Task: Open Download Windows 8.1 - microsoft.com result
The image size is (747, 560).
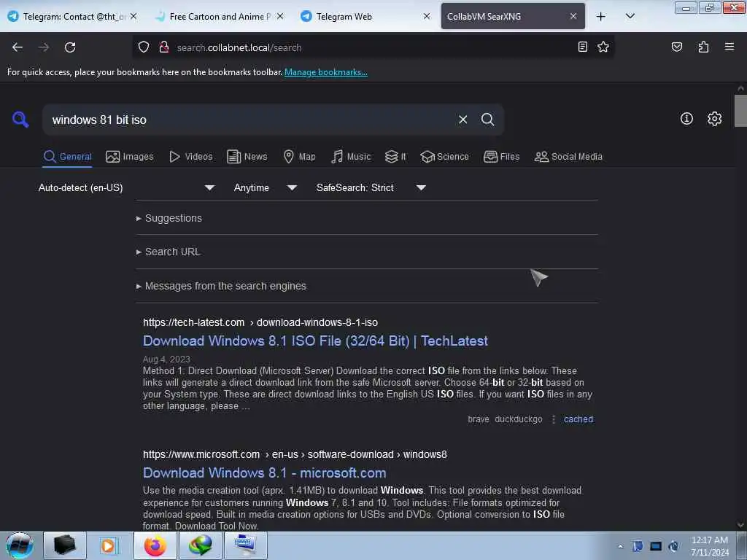Action: [x=264, y=472]
